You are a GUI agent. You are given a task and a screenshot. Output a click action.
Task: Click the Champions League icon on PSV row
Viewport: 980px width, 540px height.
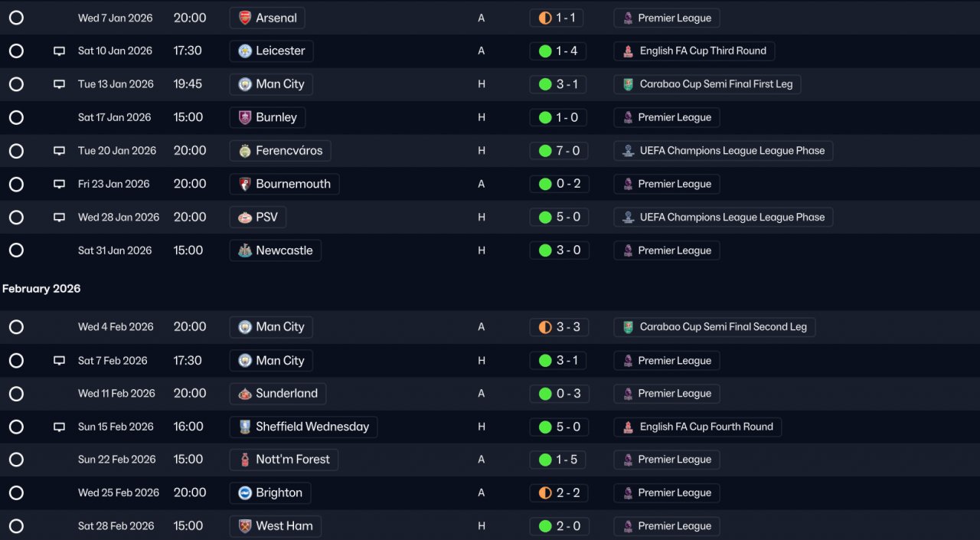[x=628, y=218]
